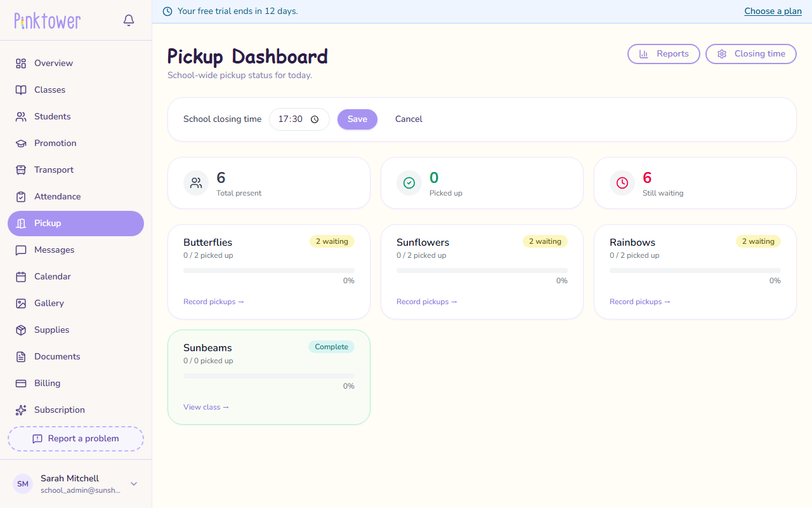Click the school_admin email text
Image resolution: width=812 pixels, height=508 pixels.
(x=81, y=491)
